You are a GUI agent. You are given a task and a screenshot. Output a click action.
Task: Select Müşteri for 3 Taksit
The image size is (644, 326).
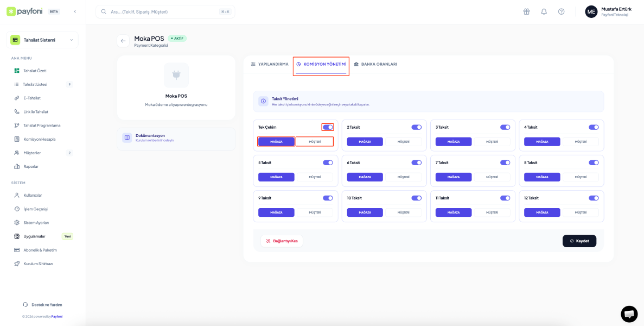coord(492,142)
